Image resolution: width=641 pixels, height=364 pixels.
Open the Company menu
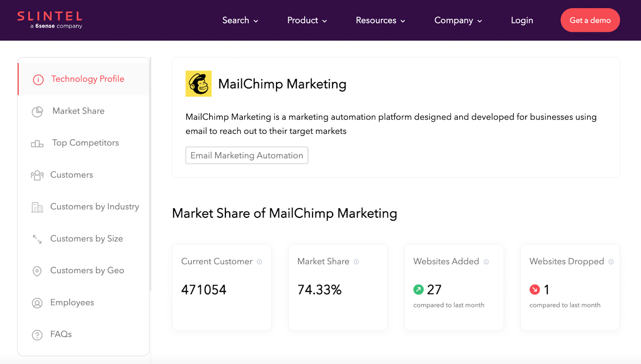point(458,20)
